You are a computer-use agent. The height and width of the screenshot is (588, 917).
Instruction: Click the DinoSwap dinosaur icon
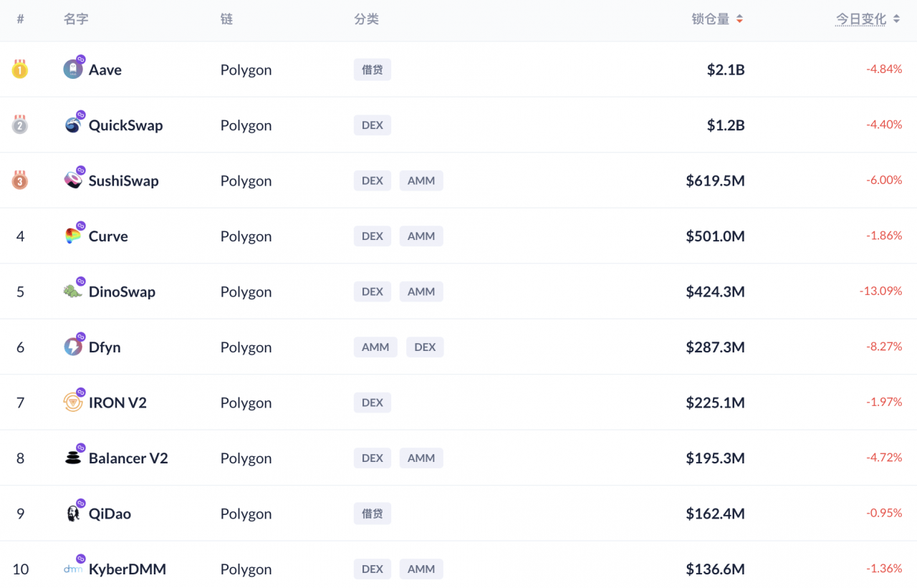[73, 291]
